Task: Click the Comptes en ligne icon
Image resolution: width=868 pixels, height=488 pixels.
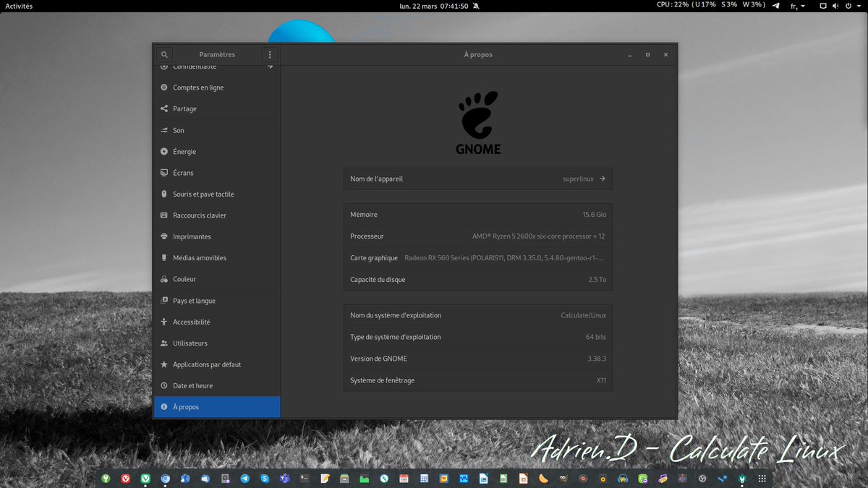Action: pyautogui.click(x=164, y=87)
